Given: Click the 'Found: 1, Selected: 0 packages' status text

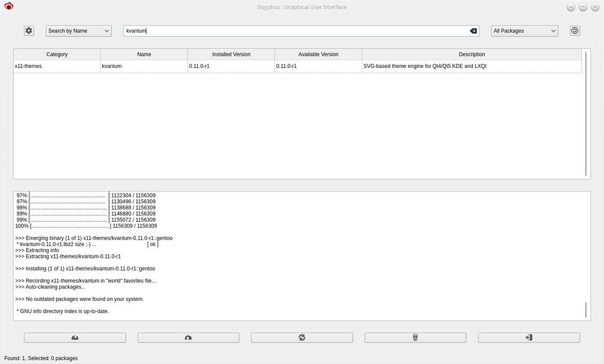Looking at the screenshot, I should 41,358.
